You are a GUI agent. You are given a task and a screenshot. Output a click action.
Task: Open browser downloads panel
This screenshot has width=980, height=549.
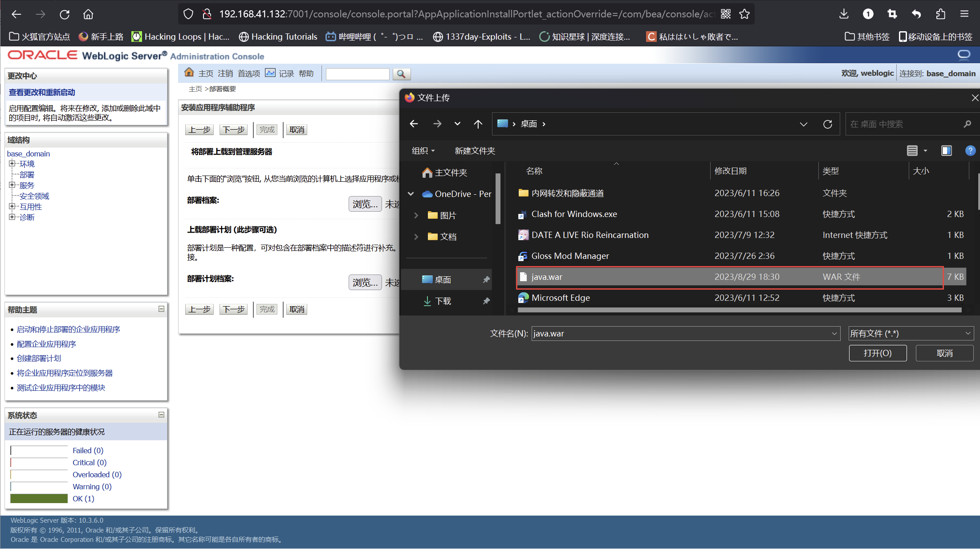coord(844,14)
